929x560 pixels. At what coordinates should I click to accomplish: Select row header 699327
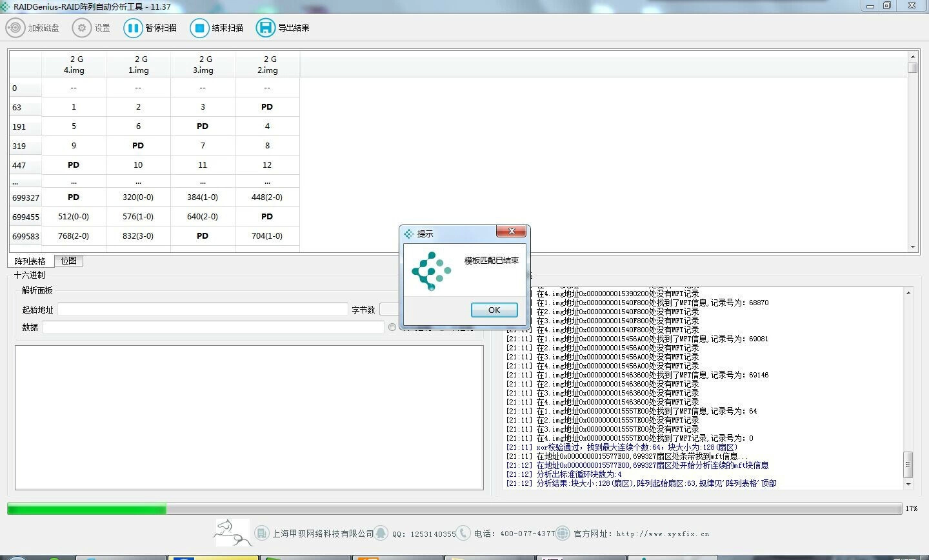[x=26, y=197]
